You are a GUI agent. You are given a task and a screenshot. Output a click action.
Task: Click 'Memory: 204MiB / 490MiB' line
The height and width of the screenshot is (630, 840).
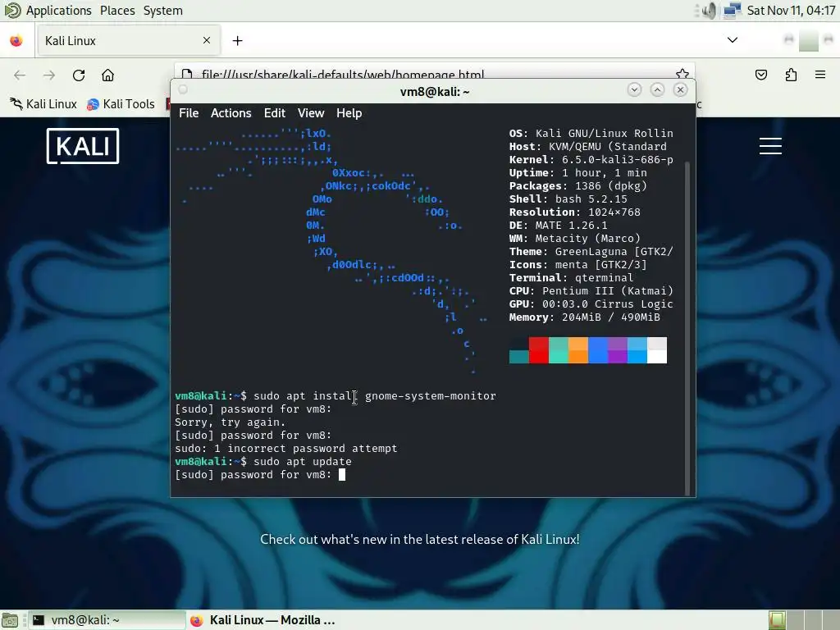(x=584, y=317)
